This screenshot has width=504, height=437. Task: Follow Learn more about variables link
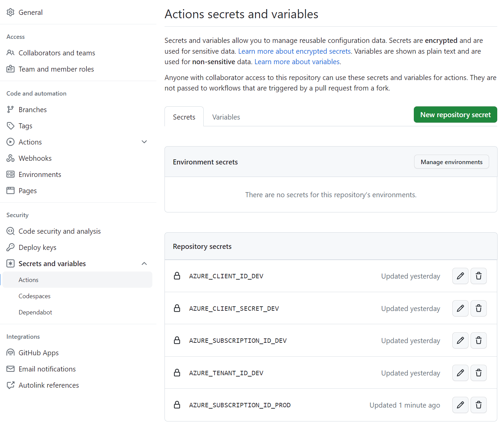297,62
